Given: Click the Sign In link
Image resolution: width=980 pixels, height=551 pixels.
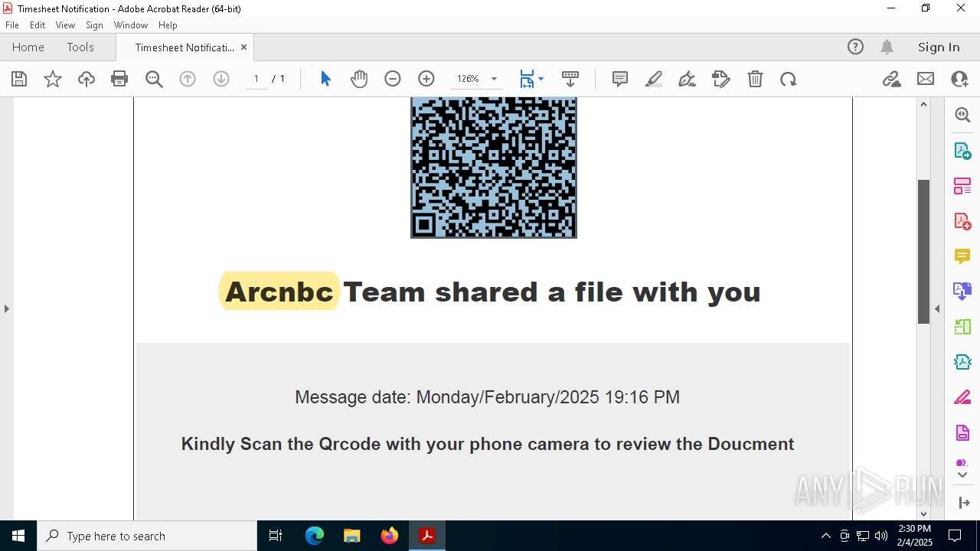Looking at the screenshot, I should click(939, 47).
